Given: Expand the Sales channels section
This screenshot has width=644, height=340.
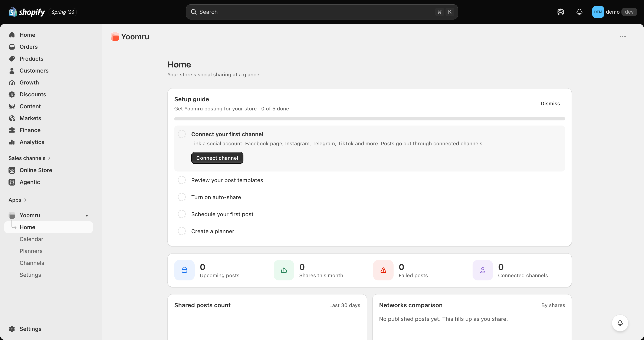Looking at the screenshot, I should pos(30,158).
